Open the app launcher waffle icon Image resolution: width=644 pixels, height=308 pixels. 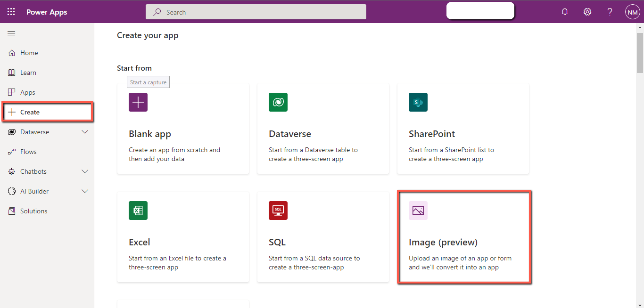click(x=11, y=12)
